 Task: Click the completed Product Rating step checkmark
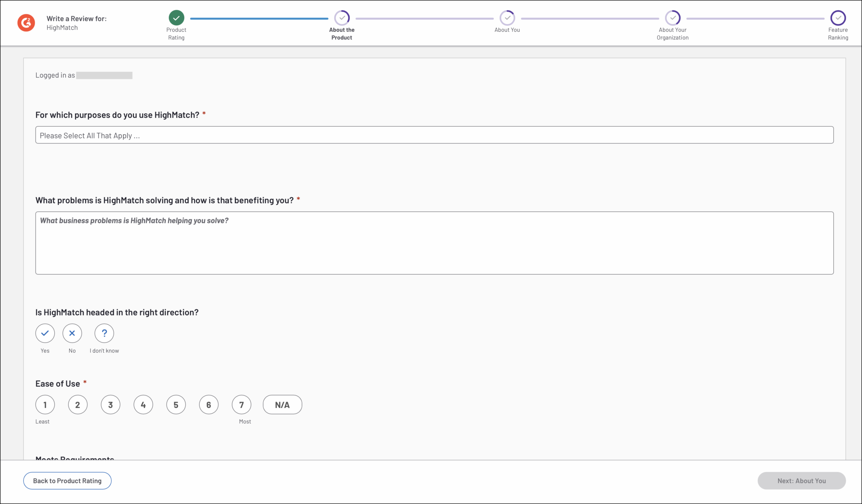pyautogui.click(x=176, y=18)
